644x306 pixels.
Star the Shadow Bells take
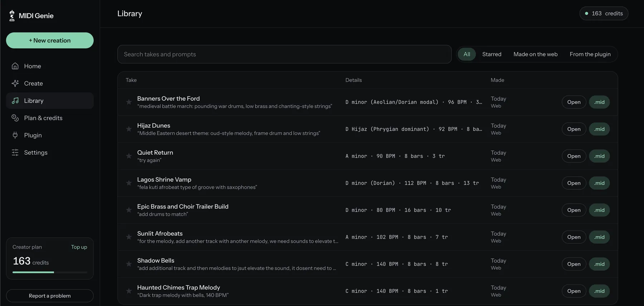click(129, 264)
